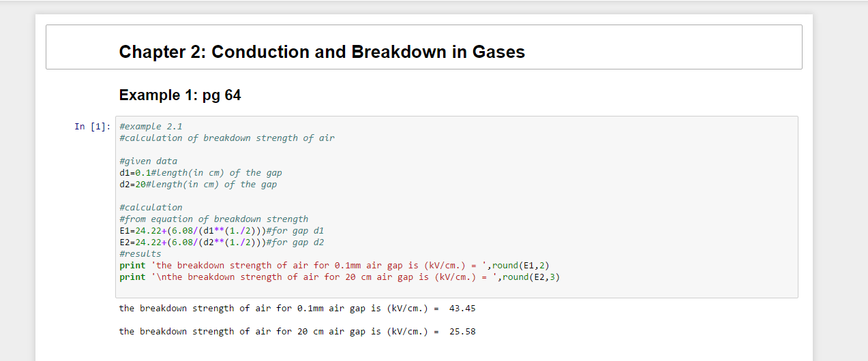
Task: Click the second print statement for 20 cm gap
Action: tap(314, 277)
